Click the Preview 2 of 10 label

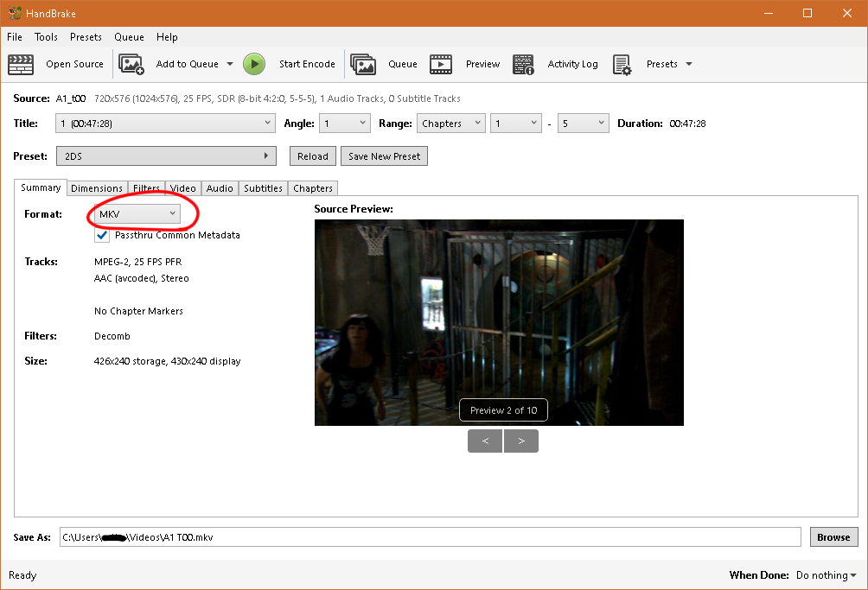tap(503, 410)
